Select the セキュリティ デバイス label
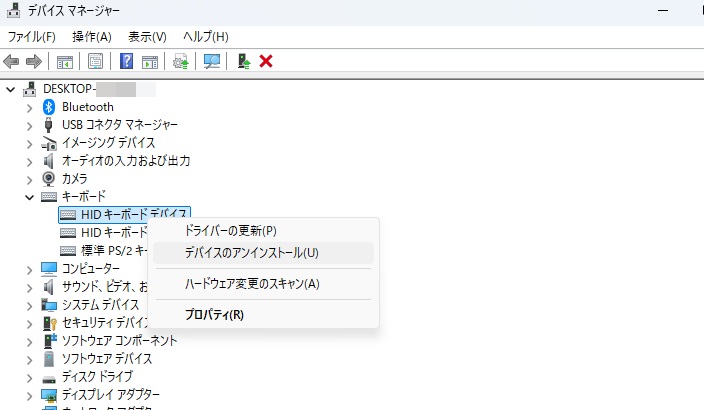This screenshot has height=410, width=704. click(x=105, y=322)
